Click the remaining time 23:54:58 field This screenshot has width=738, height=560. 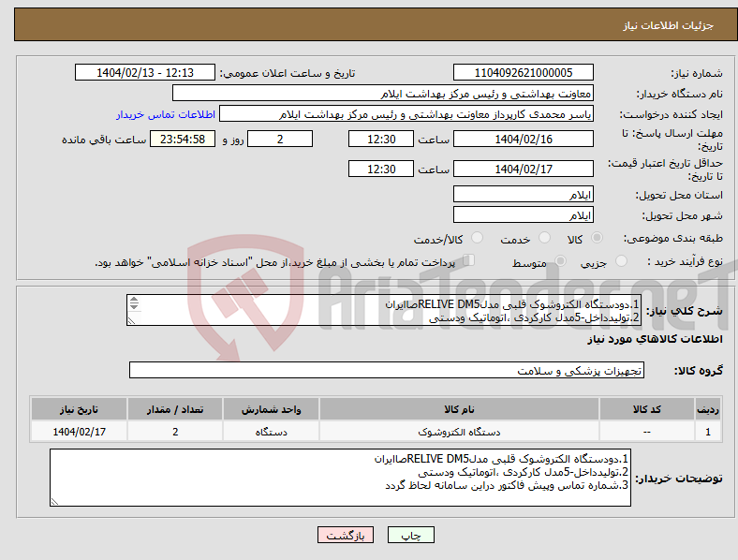183,139
